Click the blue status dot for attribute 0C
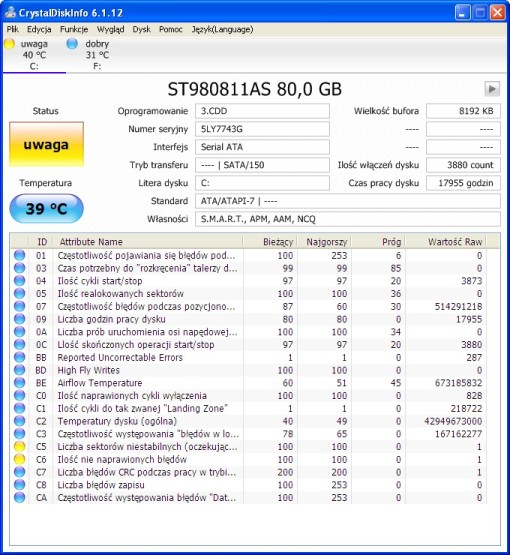This screenshot has width=510, height=555. point(19,344)
